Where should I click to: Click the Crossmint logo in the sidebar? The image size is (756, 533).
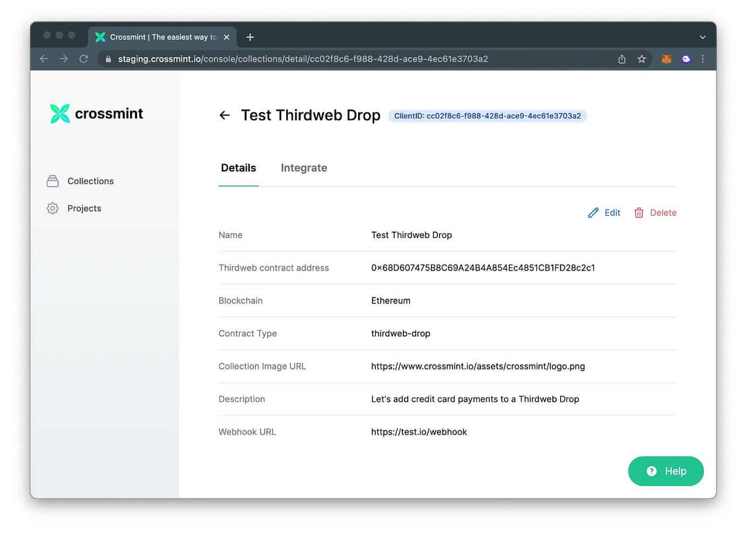point(97,113)
